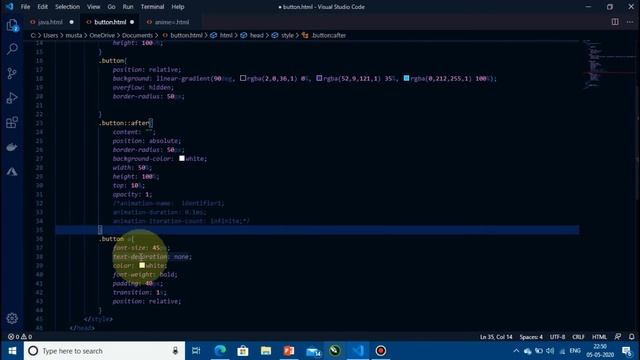Click the Spaces: 4 indentation setting
Image resolution: width=640 pixels, height=360 pixels.
pyautogui.click(x=531, y=337)
